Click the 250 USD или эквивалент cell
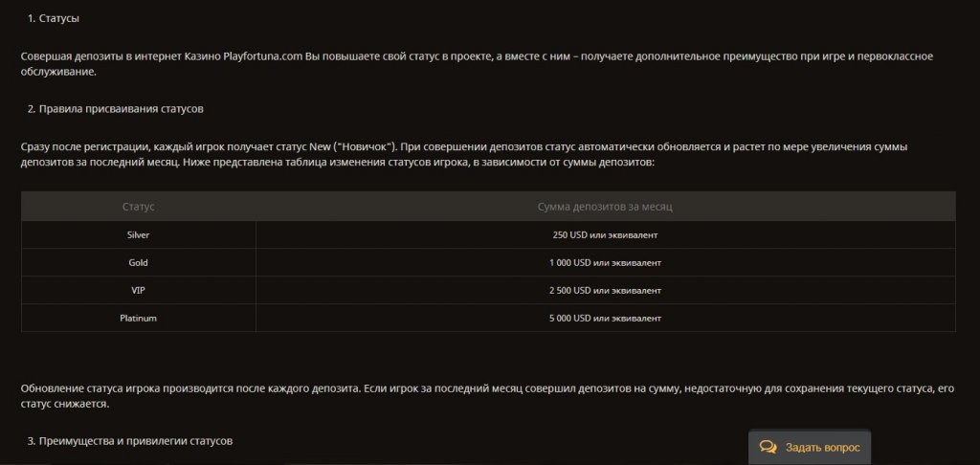The image size is (980, 465). click(x=605, y=234)
